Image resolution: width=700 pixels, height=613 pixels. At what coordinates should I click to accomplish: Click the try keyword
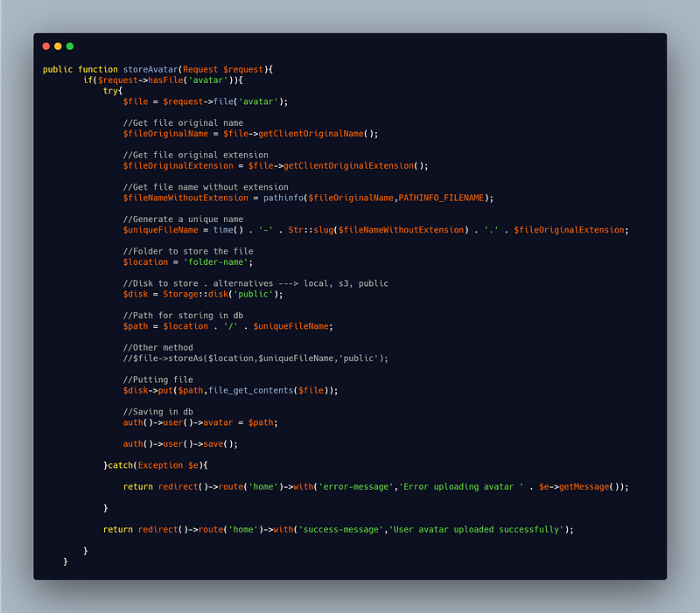(x=111, y=91)
